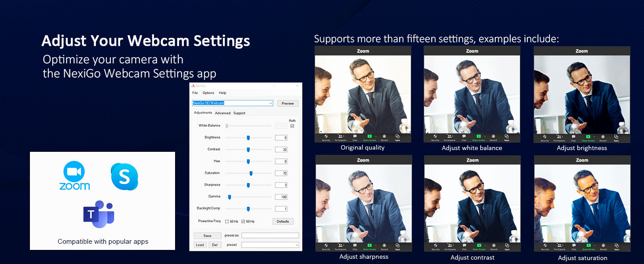This screenshot has width=644, height=264.
Task: Open the Zoom Apps icon
Action: pos(397,136)
